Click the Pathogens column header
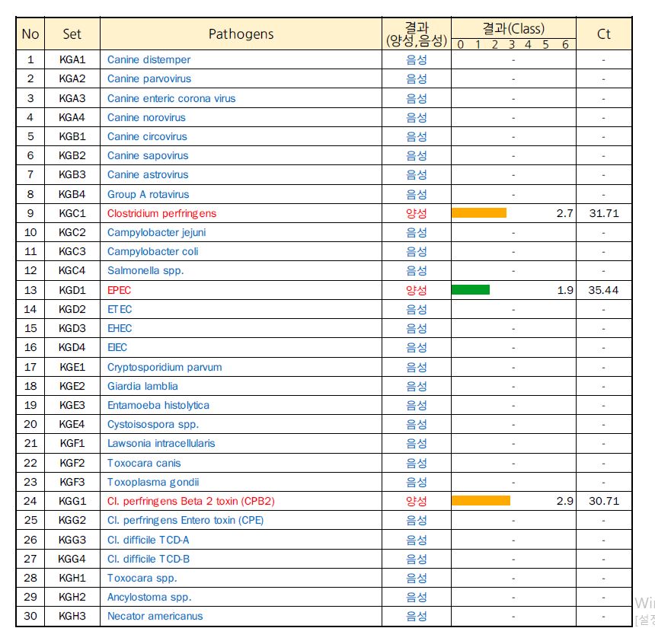Viewport: 655px width, 644px height. 241,34
